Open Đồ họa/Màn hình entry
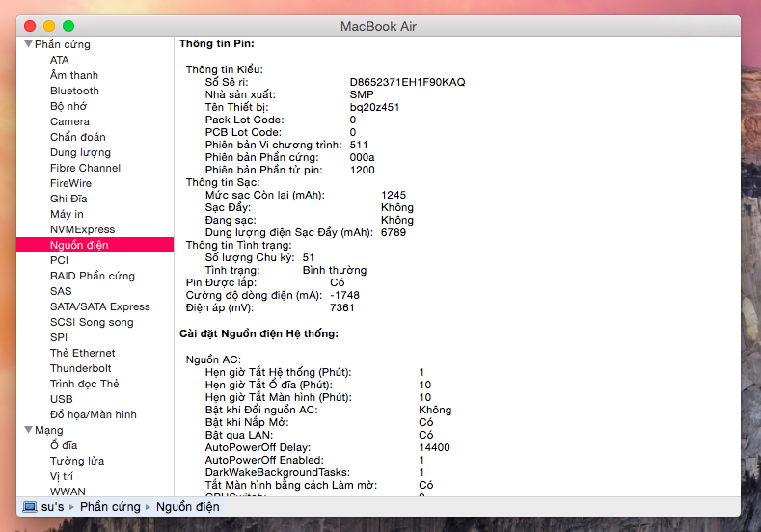The width and height of the screenshot is (761, 532). click(x=94, y=414)
